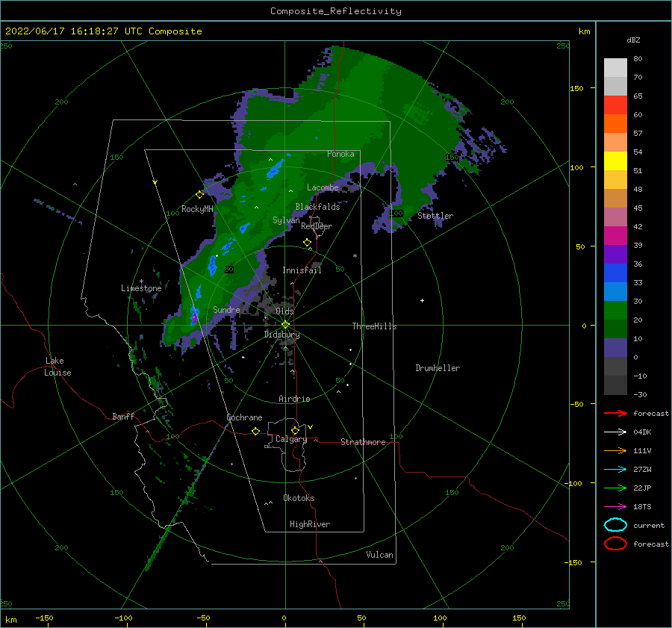Click the Airdrie town label

click(x=294, y=399)
